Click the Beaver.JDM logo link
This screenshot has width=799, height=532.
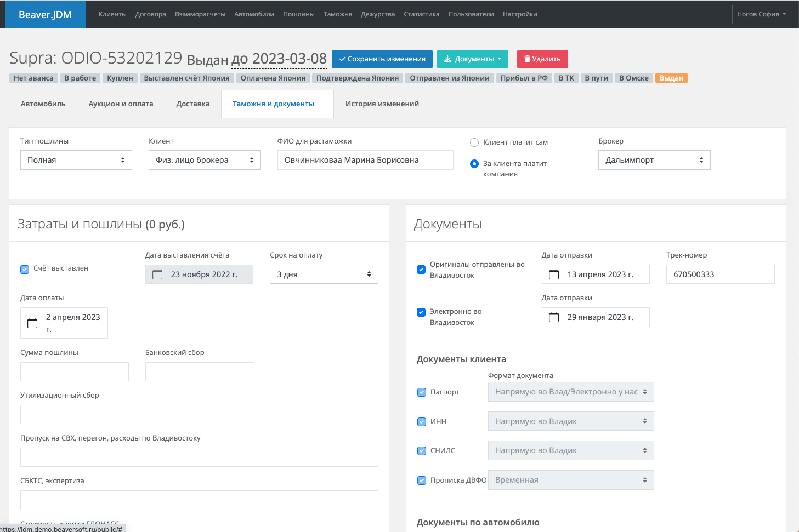click(x=45, y=14)
